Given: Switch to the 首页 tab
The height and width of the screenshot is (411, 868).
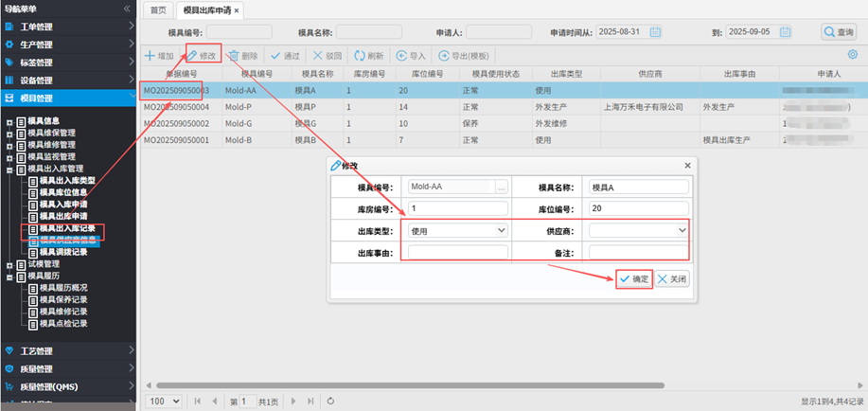Looking at the screenshot, I should point(158,9).
